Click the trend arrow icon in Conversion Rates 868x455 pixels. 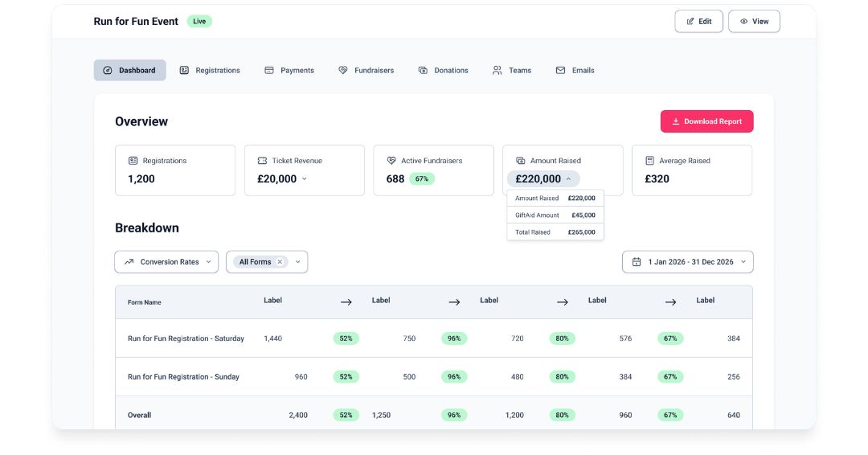(x=129, y=262)
